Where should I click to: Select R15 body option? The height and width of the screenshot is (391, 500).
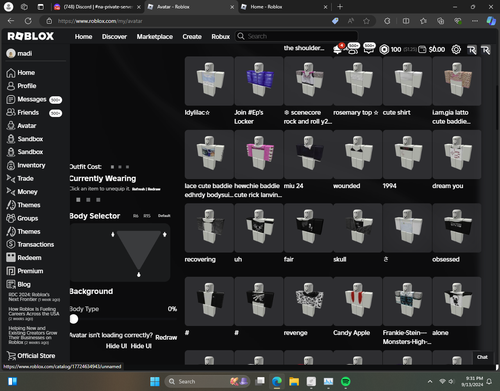(x=147, y=216)
